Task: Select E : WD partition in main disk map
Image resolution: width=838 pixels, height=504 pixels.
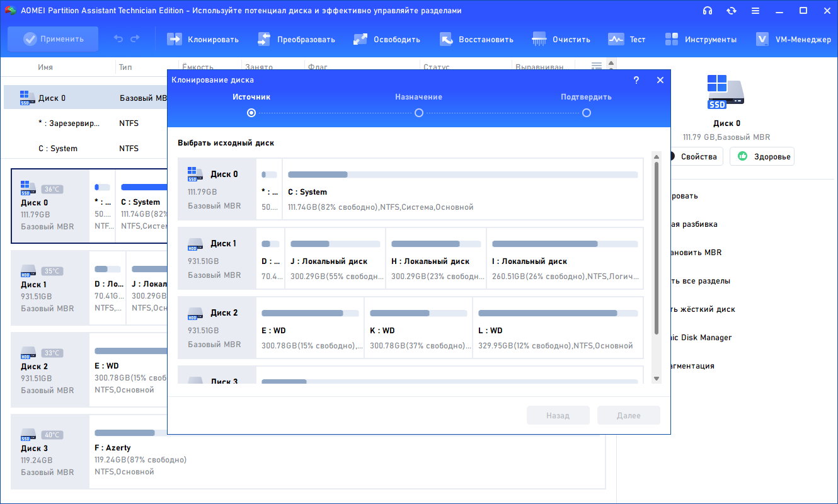Action: [x=129, y=370]
